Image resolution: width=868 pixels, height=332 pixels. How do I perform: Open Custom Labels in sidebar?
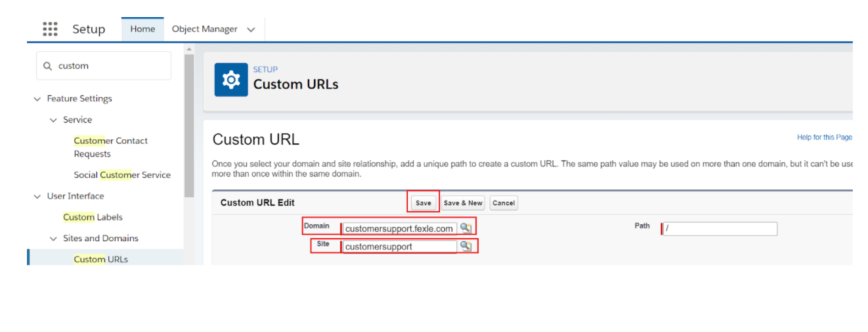pyautogui.click(x=93, y=217)
